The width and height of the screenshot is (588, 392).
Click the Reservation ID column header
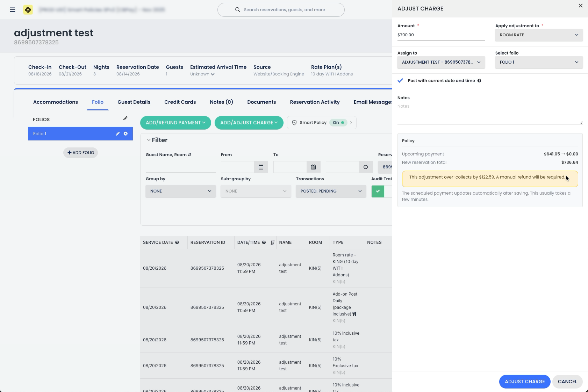click(208, 242)
